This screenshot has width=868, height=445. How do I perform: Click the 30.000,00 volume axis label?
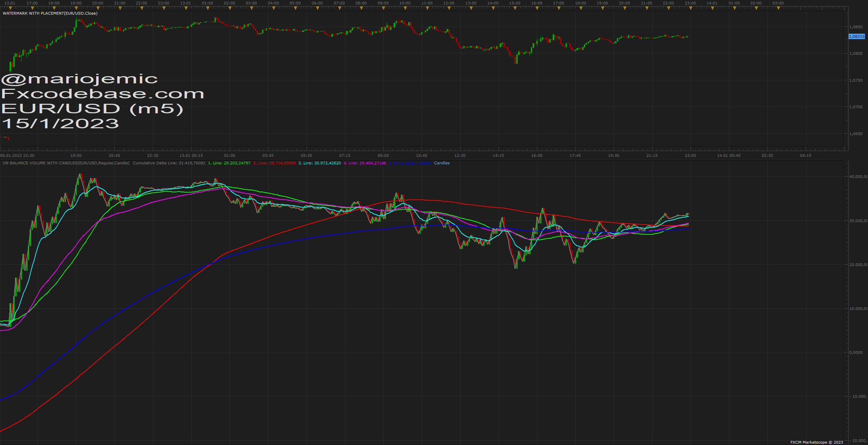(858, 221)
